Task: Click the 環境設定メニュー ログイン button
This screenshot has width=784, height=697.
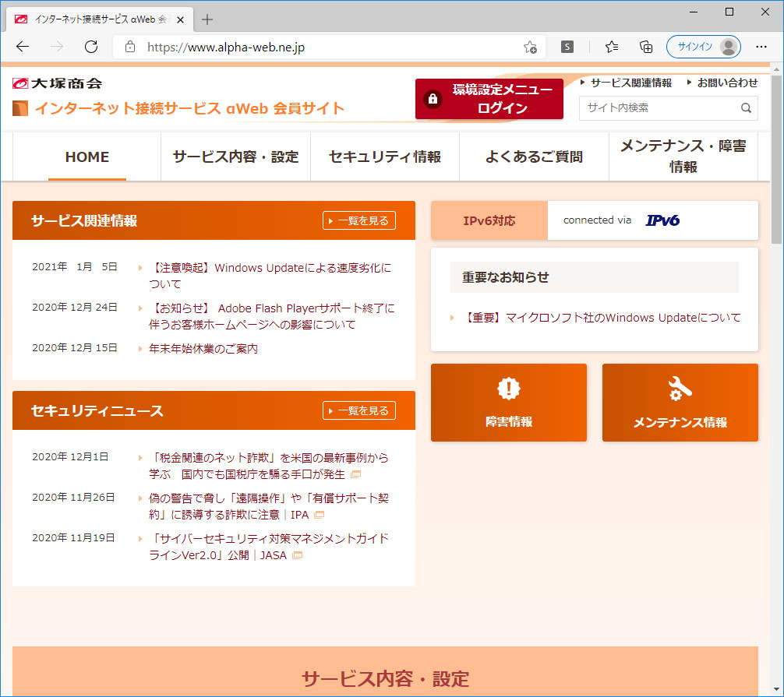Action: click(489, 99)
